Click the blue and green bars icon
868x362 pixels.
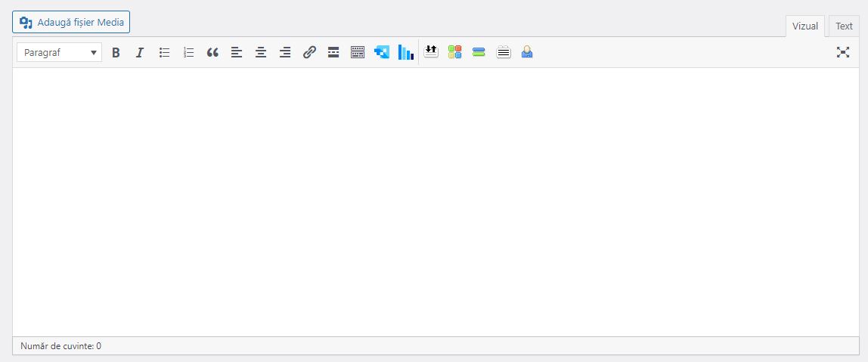[x=479, y=52]
